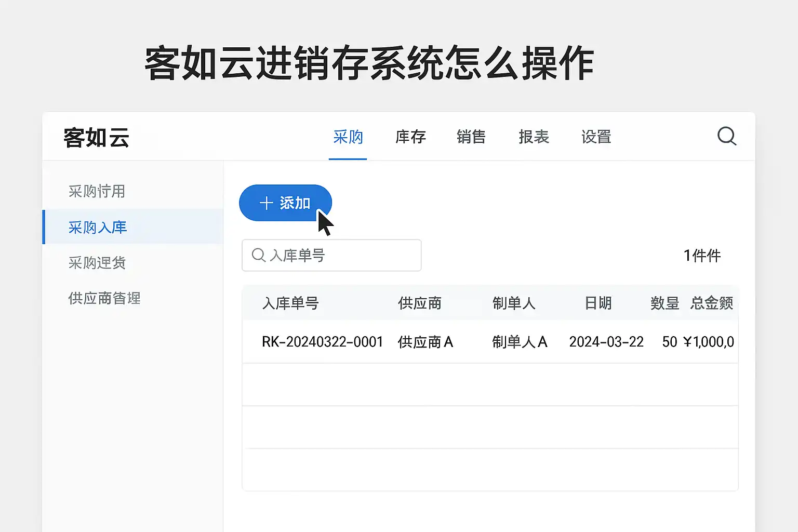
Task: Click the magnifier icon in 入库单号 search box
Action: (258, 255)
